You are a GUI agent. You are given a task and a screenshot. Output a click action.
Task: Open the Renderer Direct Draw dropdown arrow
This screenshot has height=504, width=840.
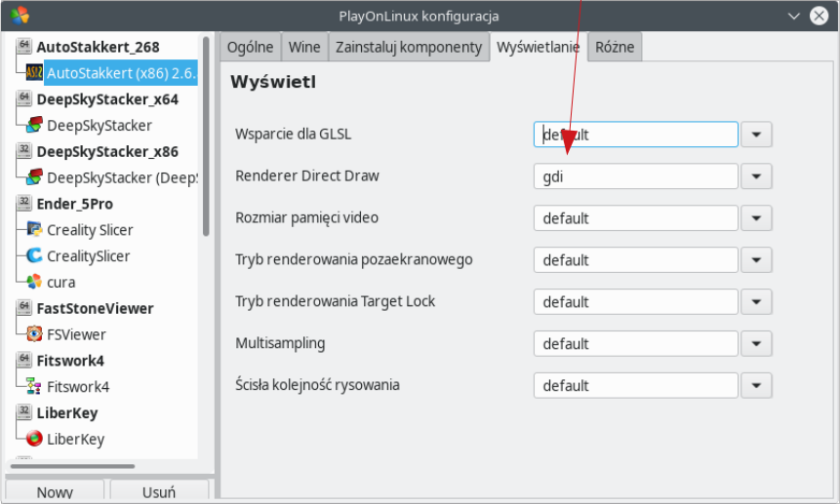pyautogui.click(x=756, y=176)
